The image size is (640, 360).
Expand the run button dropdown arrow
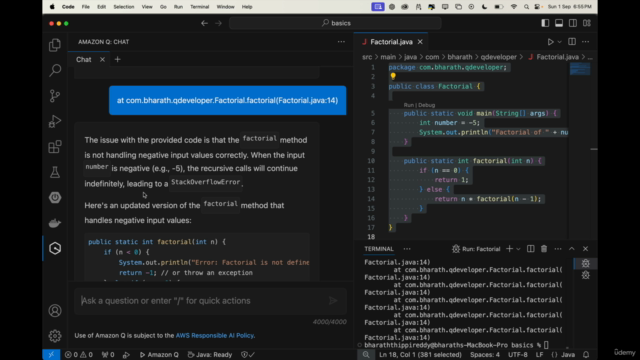click(560, 42)
